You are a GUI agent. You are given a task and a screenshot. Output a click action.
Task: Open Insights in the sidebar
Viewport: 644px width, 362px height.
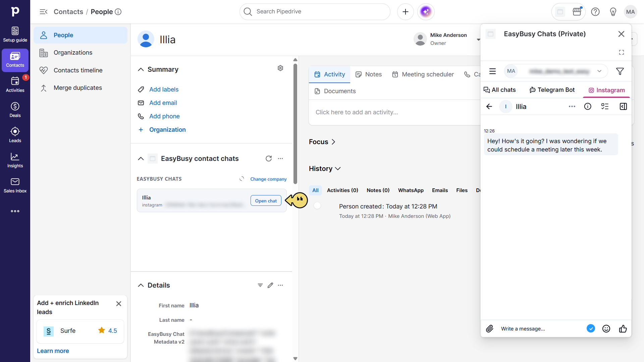click(x=15, y=160)
